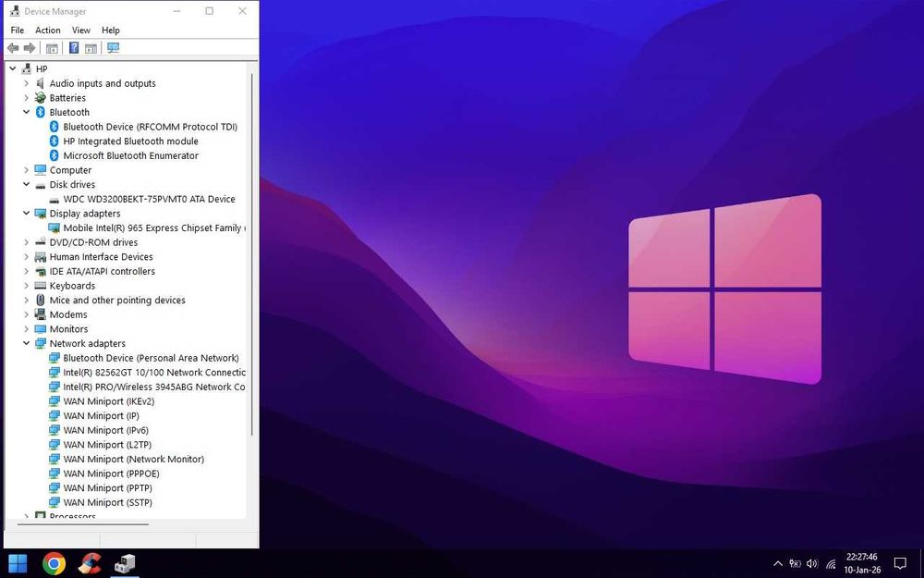This screenshot has height=578, width=924.
Task: Select Mobile Intel(R) 965 Express Chipset Family
Action: pos(154,228)
